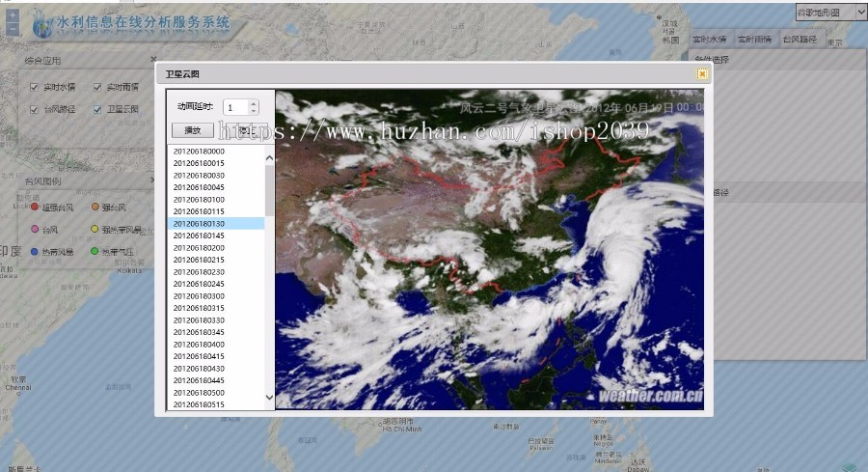Close the 台风图例 legend panel

point(153,180)
